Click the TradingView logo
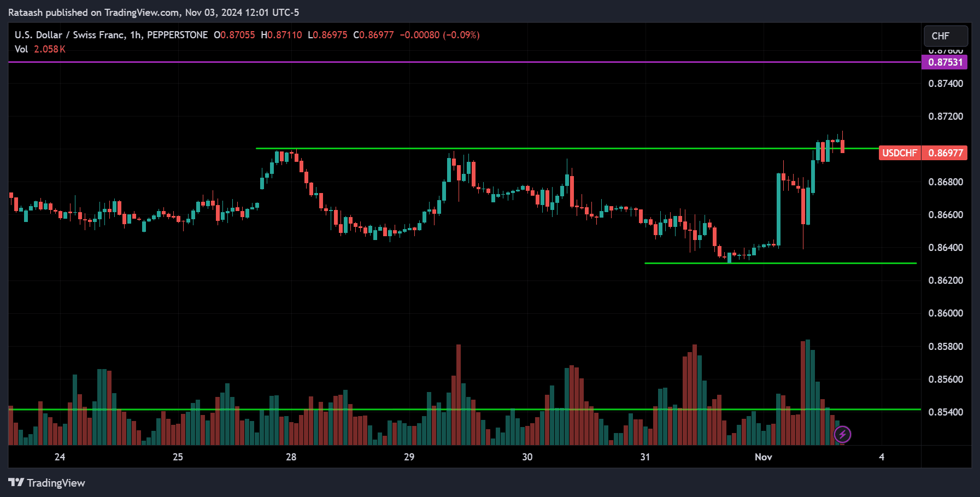This screenshot has width=980, height=497. (x=47, y=483)
